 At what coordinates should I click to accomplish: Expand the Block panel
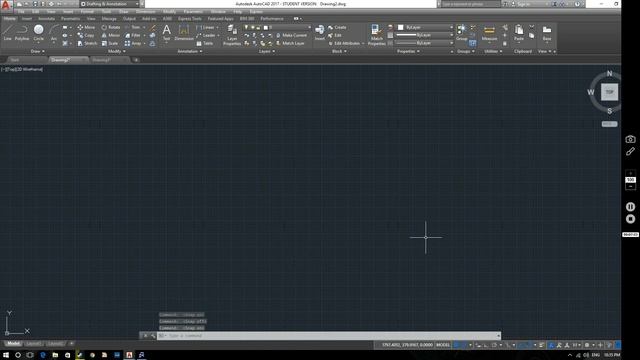click(339, 51)
